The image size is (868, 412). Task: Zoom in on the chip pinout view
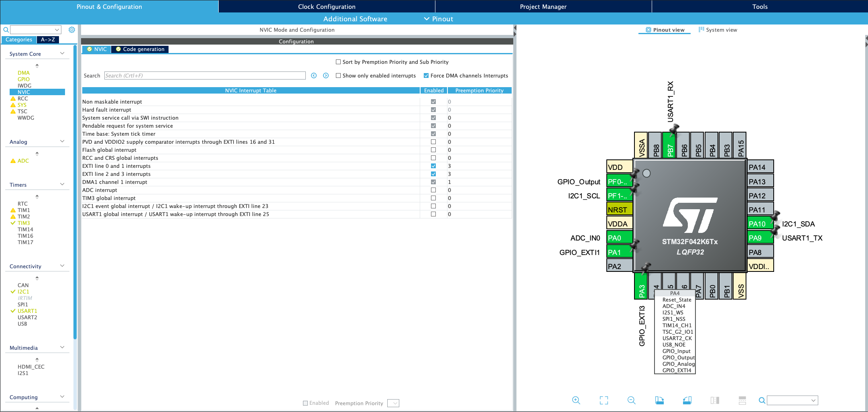576,400
